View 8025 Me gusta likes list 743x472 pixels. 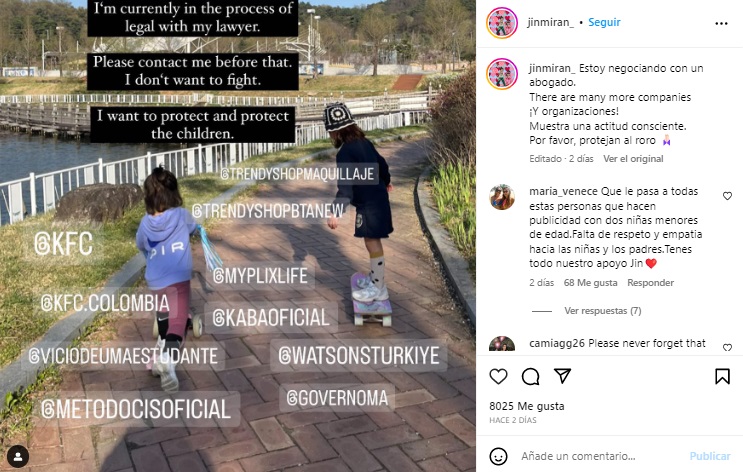pos(526,406)
